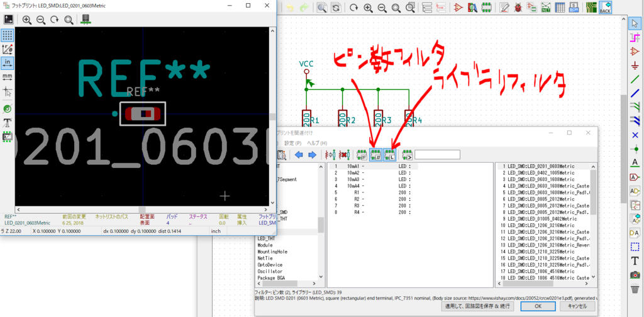Select the place text tool
Image resolution: width=644 pixels, height=317 pixels.
tap(635, 261)
